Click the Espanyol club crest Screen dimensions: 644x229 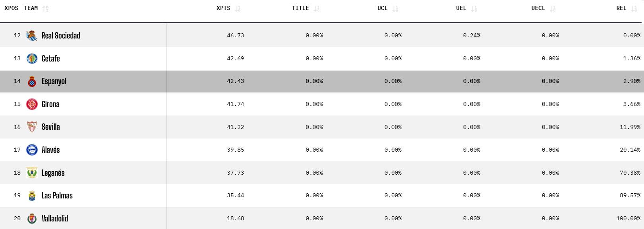pos(32,81)
